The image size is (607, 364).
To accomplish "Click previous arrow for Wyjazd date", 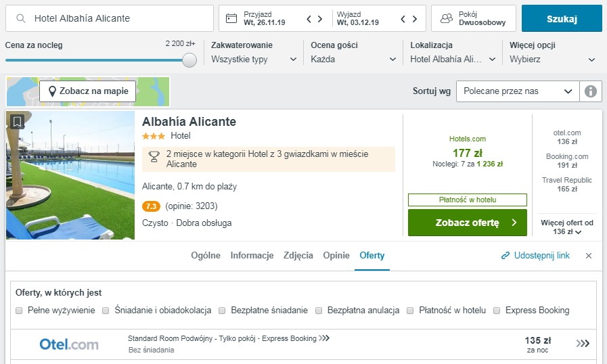I will 403,19.
